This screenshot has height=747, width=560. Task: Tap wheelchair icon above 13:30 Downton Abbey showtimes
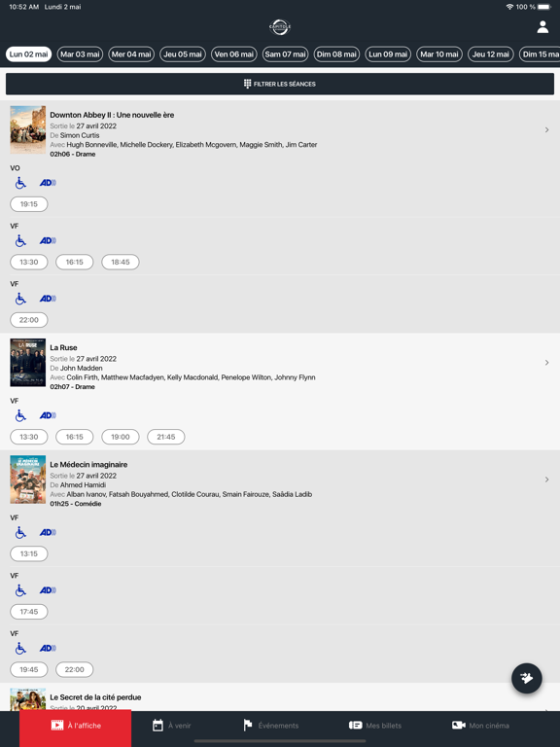pos(20,240)
